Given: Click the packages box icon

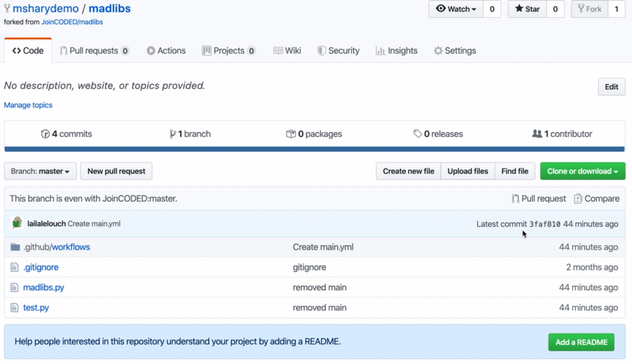Looking at the screenshot, I should point(291,134).
